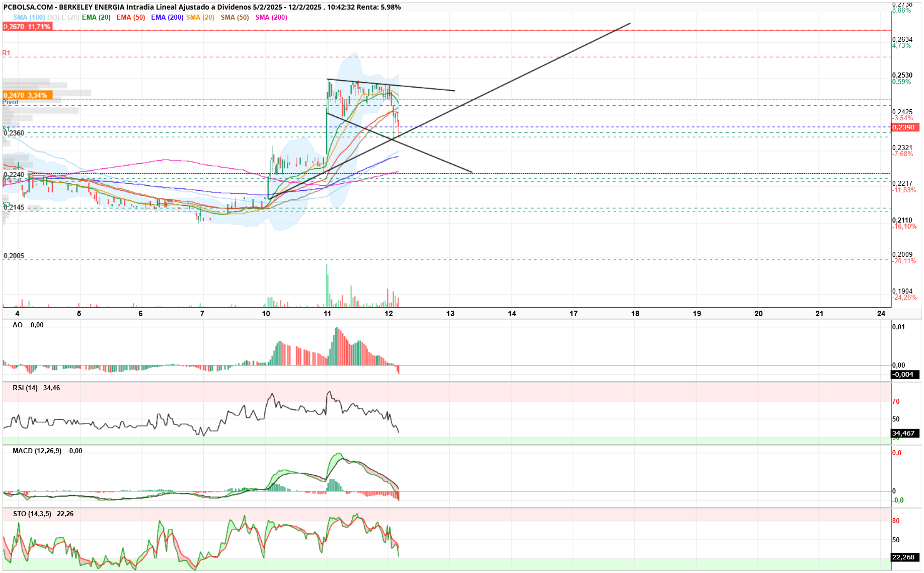Click the orange 0,2470 3,34% price tag

click(x=27, y=95)
